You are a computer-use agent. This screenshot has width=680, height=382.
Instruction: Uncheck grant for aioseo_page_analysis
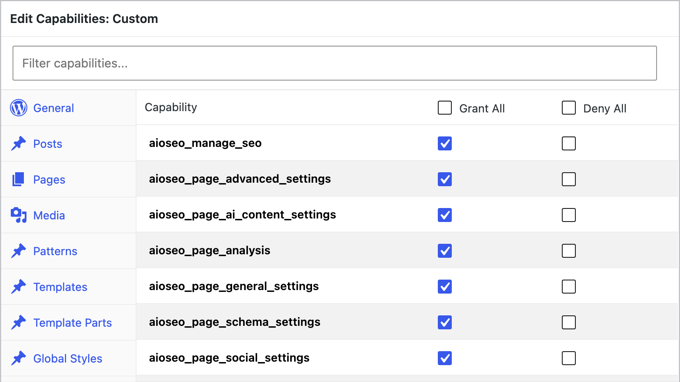pos(445,251)
